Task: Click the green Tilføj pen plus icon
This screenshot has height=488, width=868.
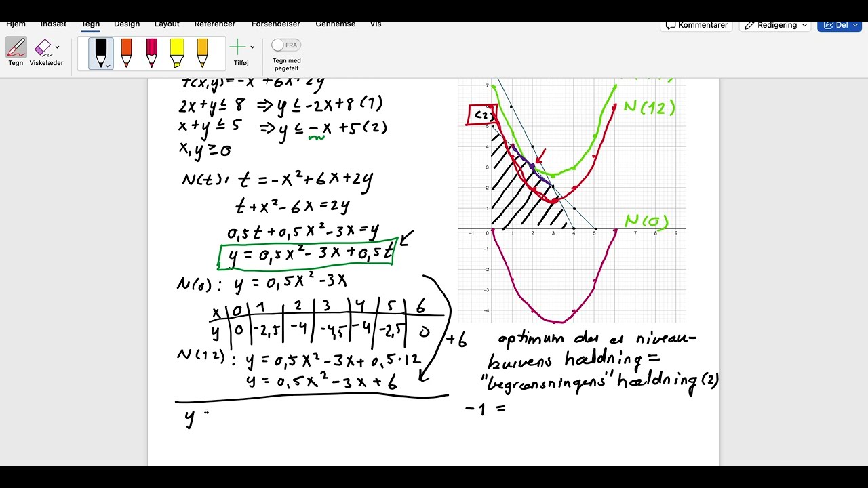Action: pyautogui.click(x=238, y=47)
